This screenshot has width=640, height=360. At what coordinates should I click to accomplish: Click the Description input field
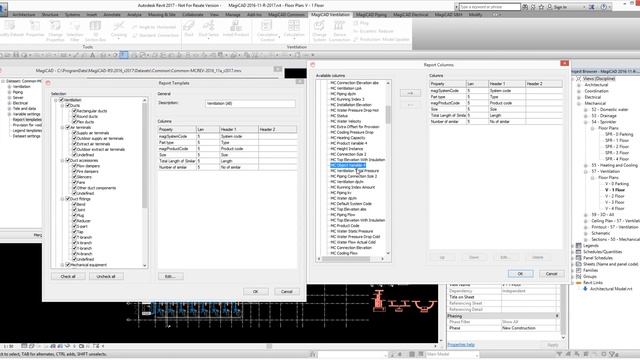click(x=250, y=104)
